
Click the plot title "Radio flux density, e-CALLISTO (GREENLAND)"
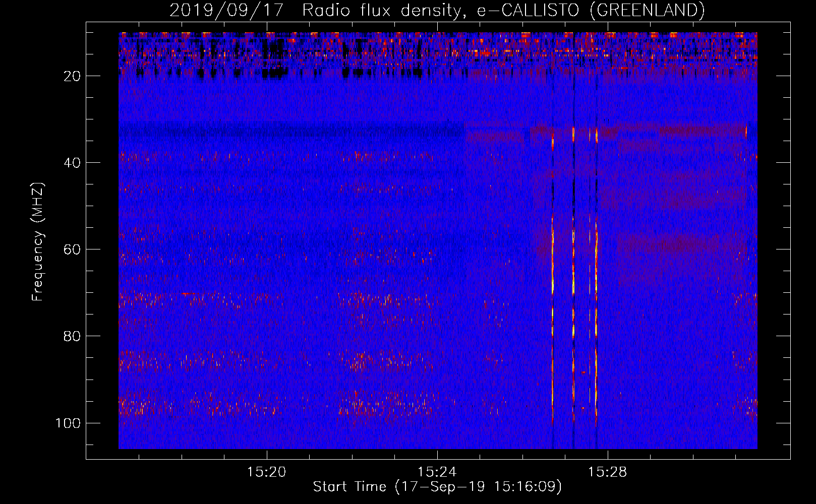coord(503,11)
